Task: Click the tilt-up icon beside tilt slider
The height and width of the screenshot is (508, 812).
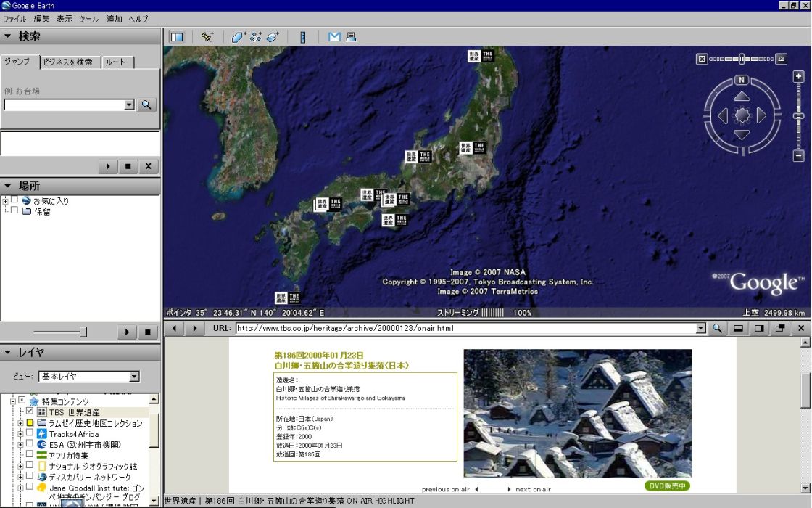Action: click(702, 59)
